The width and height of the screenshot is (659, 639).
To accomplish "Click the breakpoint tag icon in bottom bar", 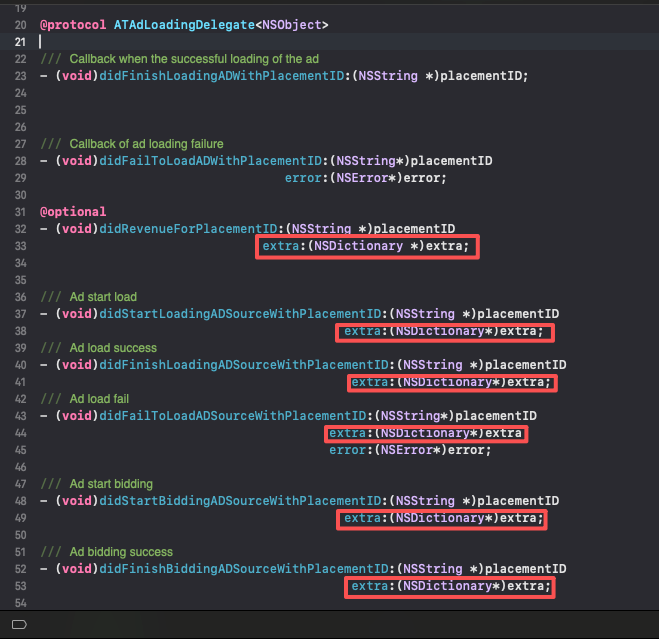I will point(19,625).
